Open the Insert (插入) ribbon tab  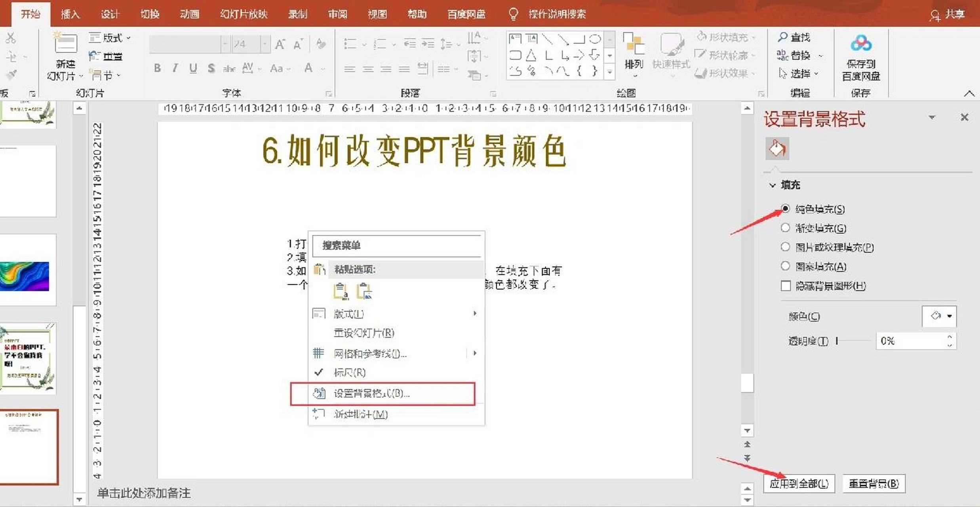[70, 14]
